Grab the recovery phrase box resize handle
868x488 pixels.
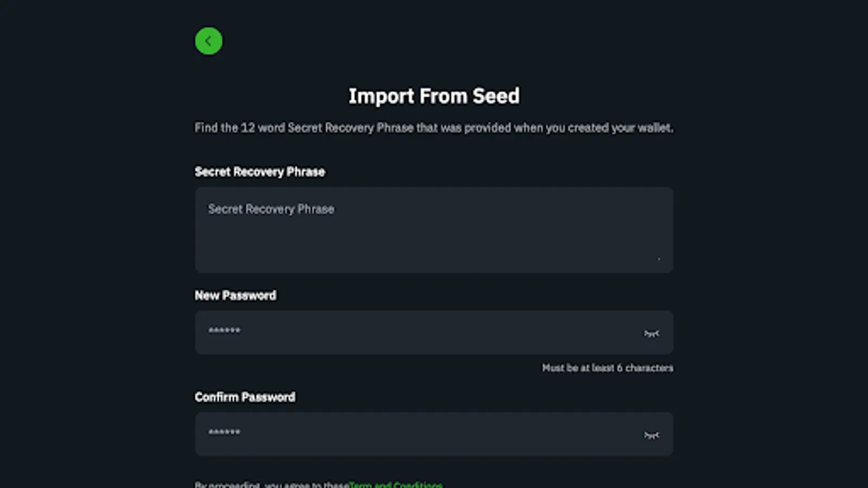point(659,259)
